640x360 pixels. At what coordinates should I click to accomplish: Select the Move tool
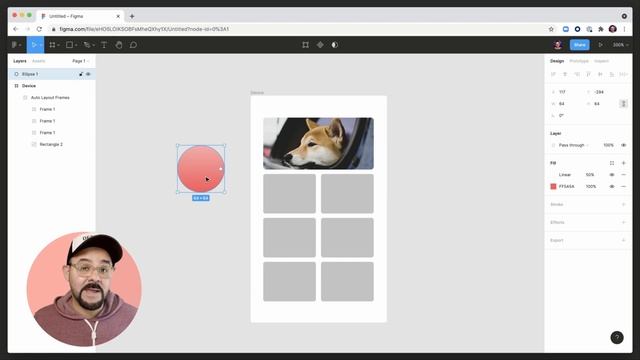33,45
